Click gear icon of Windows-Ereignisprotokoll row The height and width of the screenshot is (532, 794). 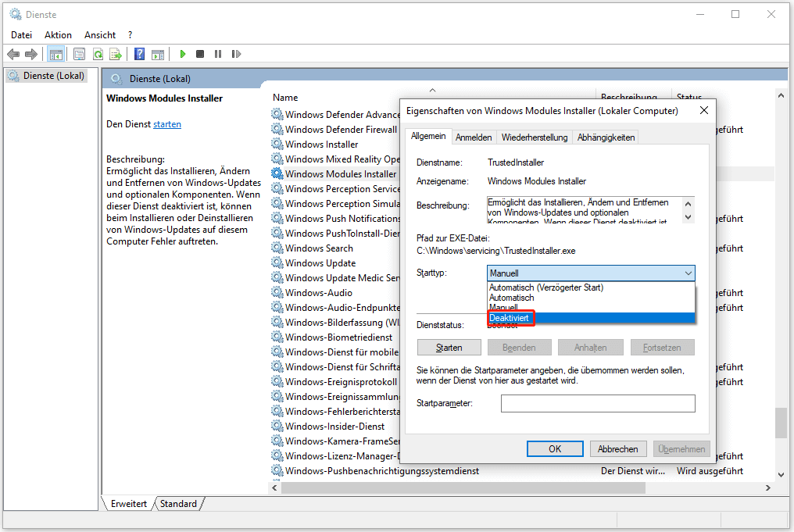[277, 381]
